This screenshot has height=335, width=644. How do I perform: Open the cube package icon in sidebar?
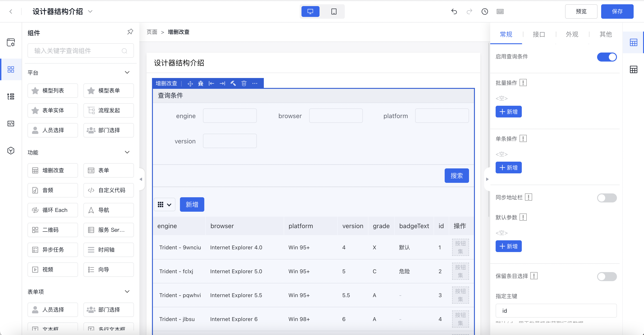point(11,151)
